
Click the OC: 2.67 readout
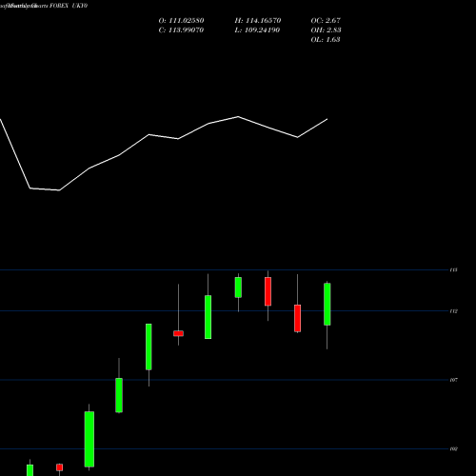tap(326, 21)
